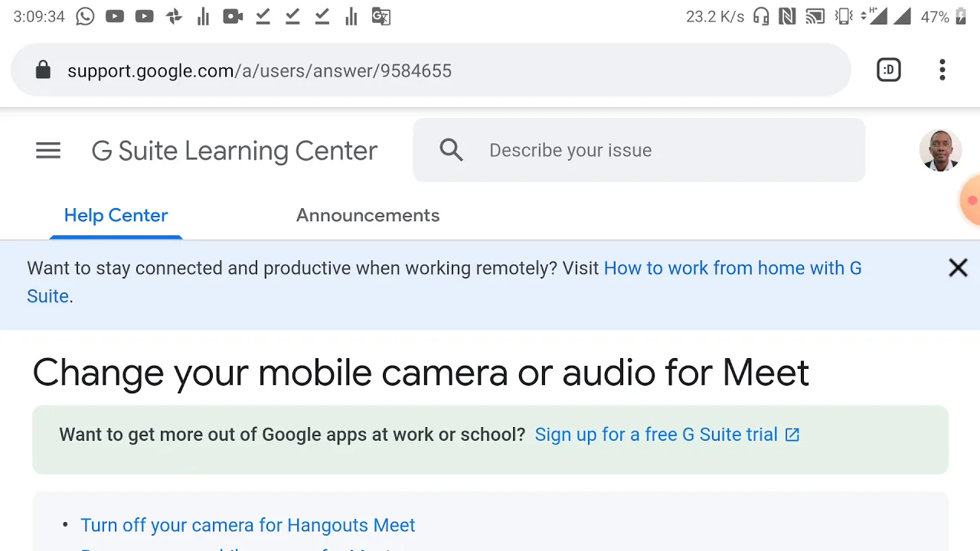Tap the H+ mobile signal icon
This screenshot has height=551, width=980.
(875, 16)
